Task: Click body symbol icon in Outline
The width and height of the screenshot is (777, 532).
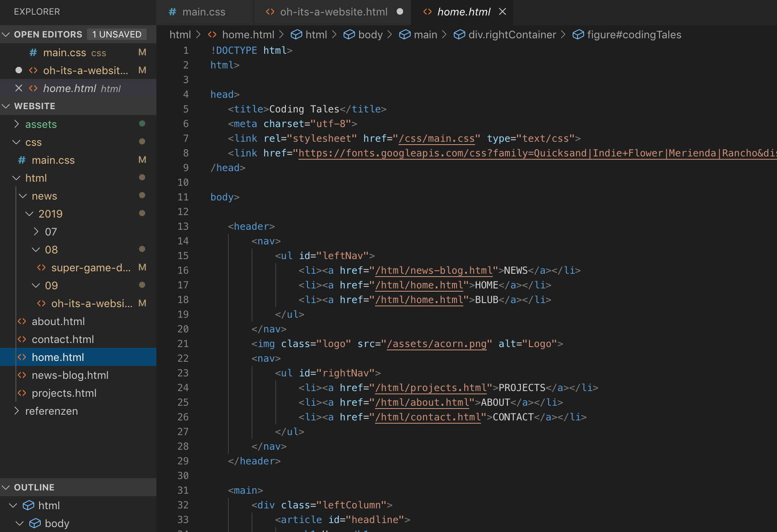Action: [35, 523]
